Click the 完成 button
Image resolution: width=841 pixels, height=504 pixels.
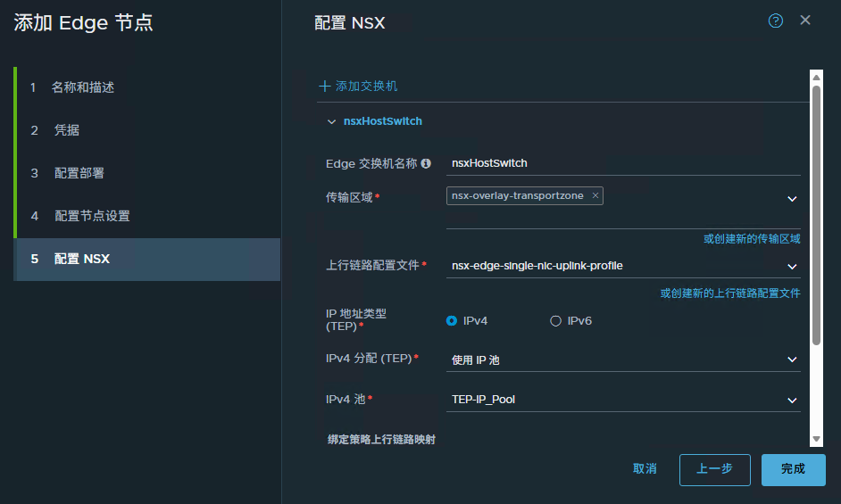coord(793,469)
